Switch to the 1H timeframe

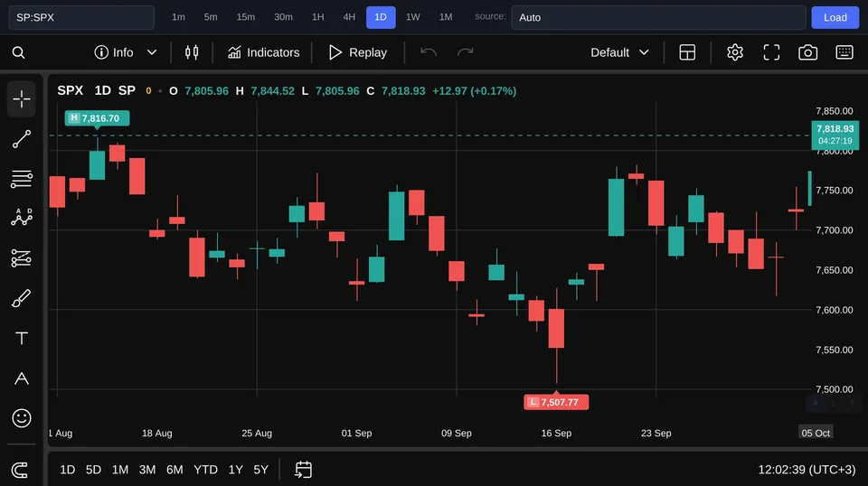[317, 17]
